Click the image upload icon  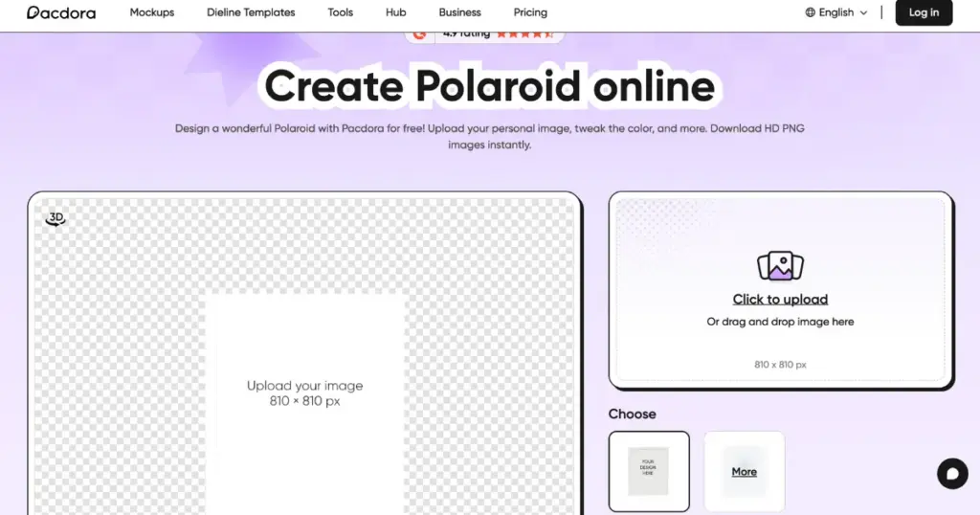(x=780, y=266)
